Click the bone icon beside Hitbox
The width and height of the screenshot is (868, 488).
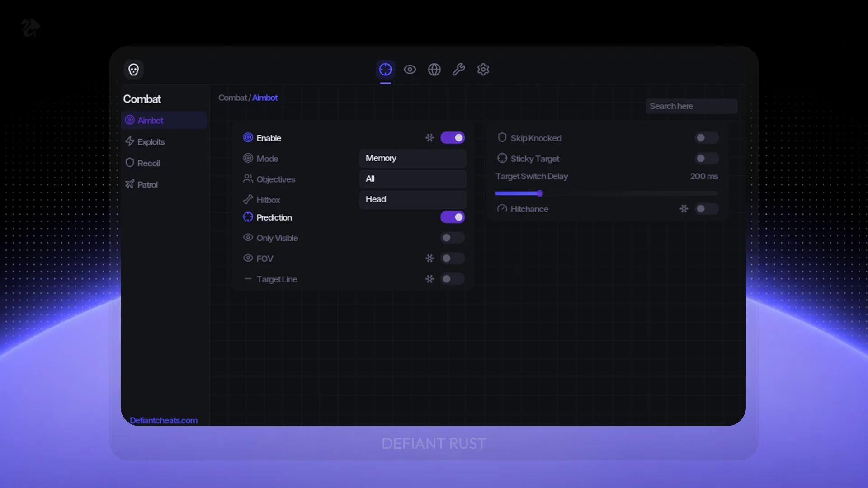[248, 199]
